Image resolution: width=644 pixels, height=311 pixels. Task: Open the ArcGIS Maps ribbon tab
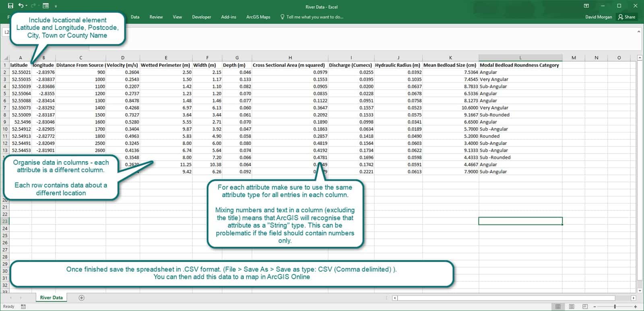tap(258, 17)
